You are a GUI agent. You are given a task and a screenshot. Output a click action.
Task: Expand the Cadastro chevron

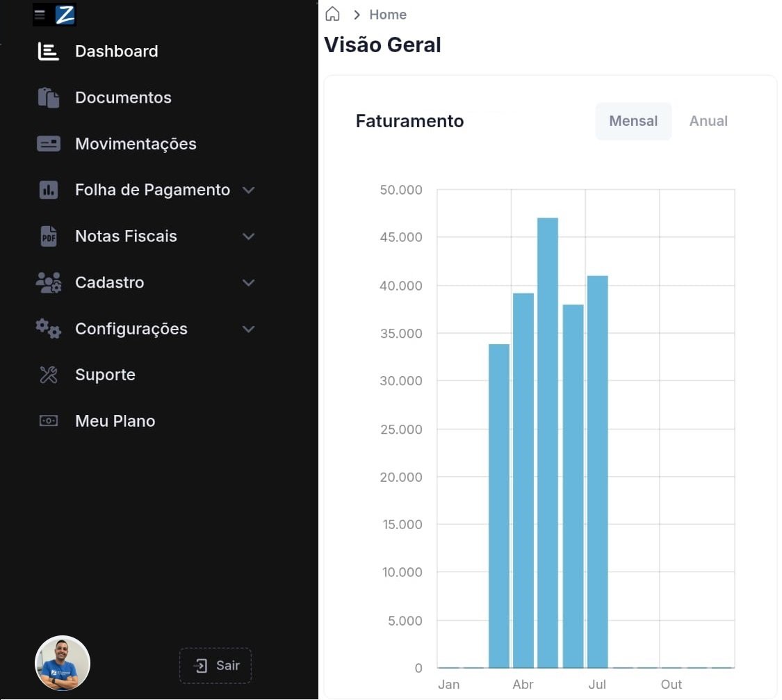tap(248, 283)
